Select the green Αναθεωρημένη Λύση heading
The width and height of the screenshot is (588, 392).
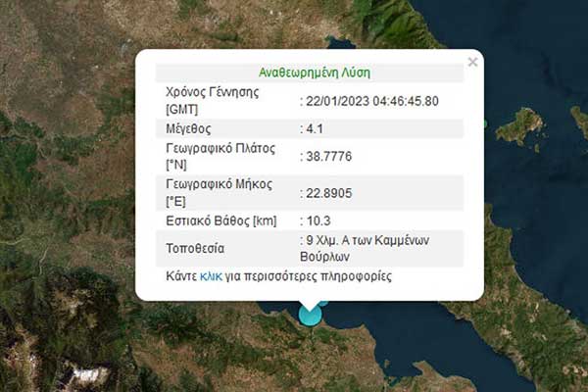(315, 73)
